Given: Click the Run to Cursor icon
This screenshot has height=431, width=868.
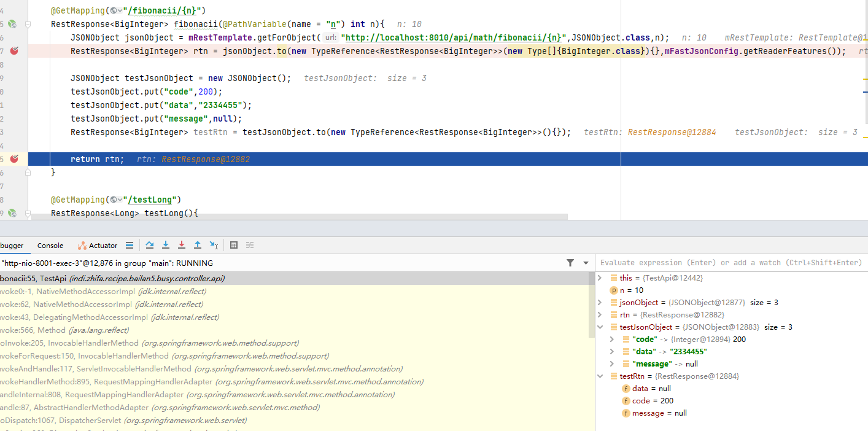Looking at the screenshot, I should click(x=214, y=245).
